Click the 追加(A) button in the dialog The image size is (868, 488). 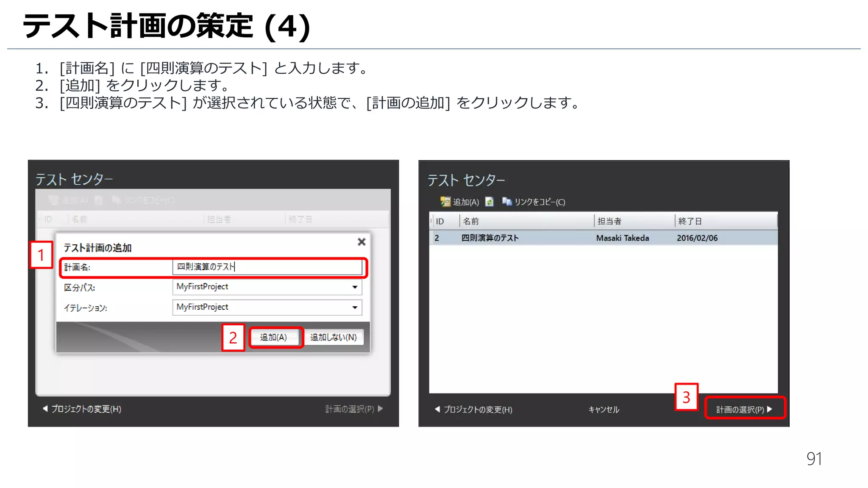click(274, 337)
